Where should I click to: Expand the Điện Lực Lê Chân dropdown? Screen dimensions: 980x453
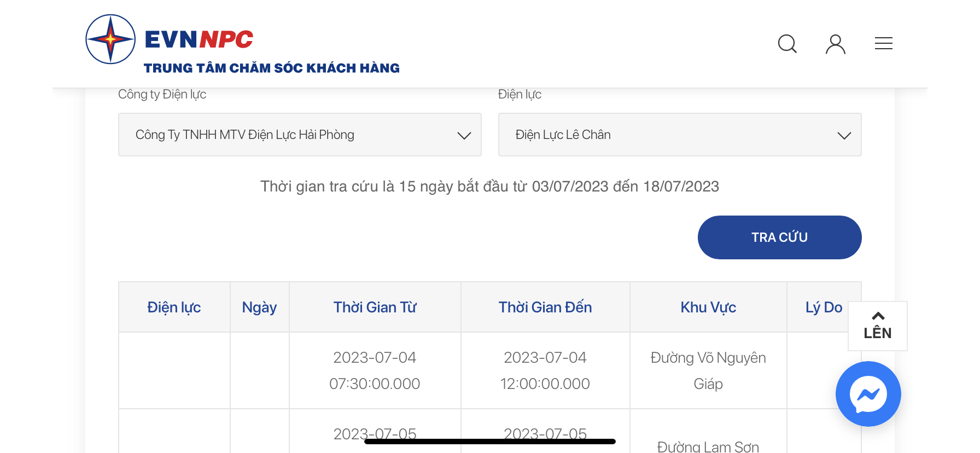click(680, 135)
